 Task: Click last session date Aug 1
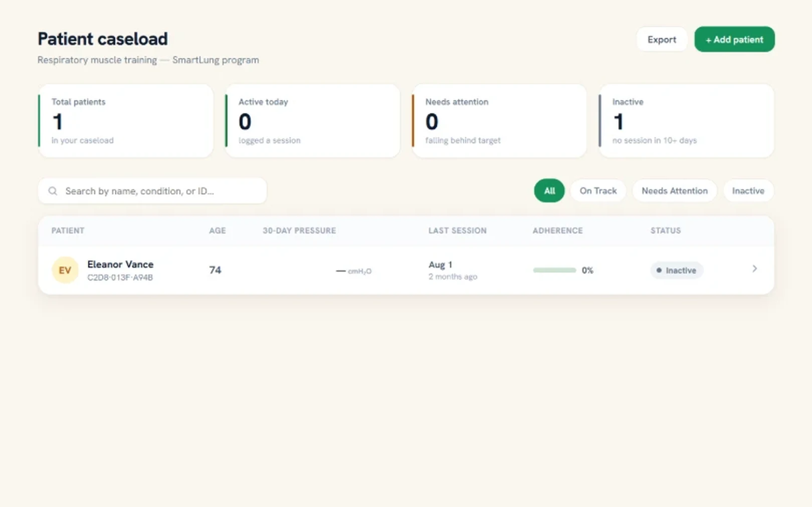pos(440,265)
